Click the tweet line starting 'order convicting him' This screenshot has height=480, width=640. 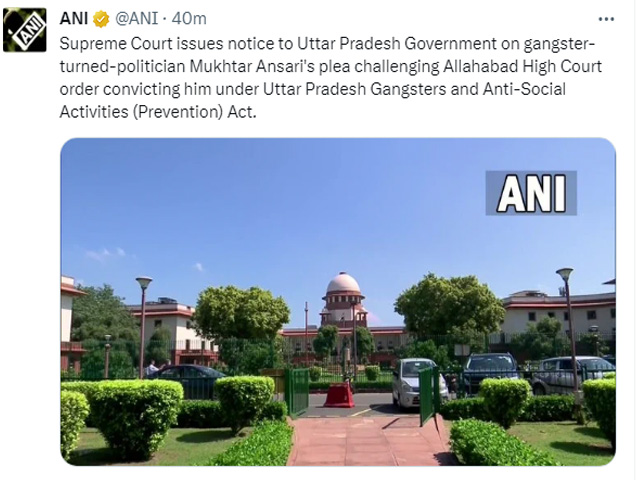pos(313,89)
